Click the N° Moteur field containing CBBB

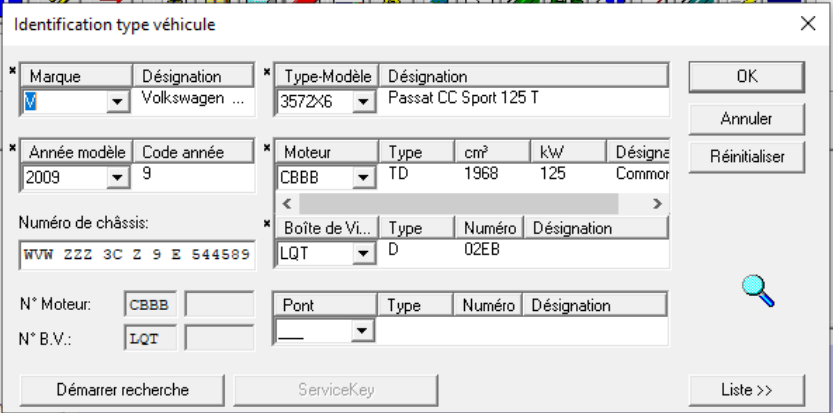[150, 305]
